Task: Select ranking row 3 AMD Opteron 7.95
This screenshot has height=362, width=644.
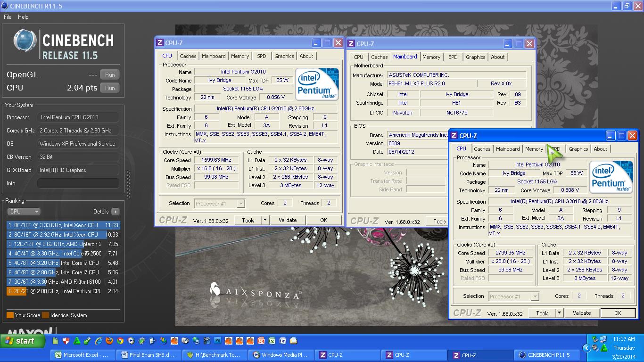Action: [63, 244]
